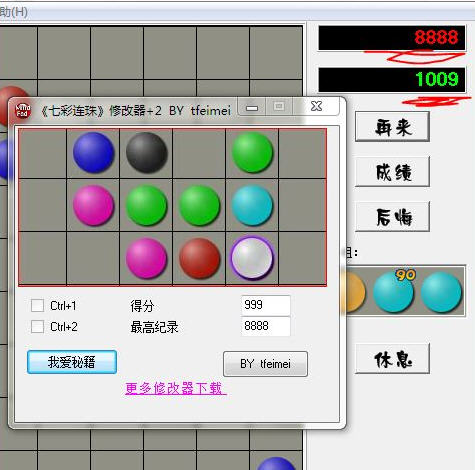Viewport: 475px width, 470px height.
Task: Click the 我爱秘籍 button
Action: (72, 362)
